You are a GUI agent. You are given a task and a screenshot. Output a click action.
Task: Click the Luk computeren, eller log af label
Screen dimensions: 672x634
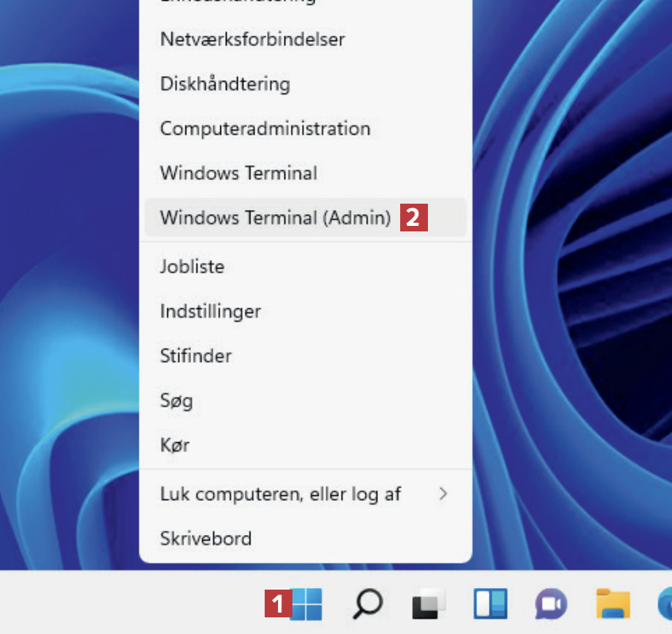click(281, 495)
